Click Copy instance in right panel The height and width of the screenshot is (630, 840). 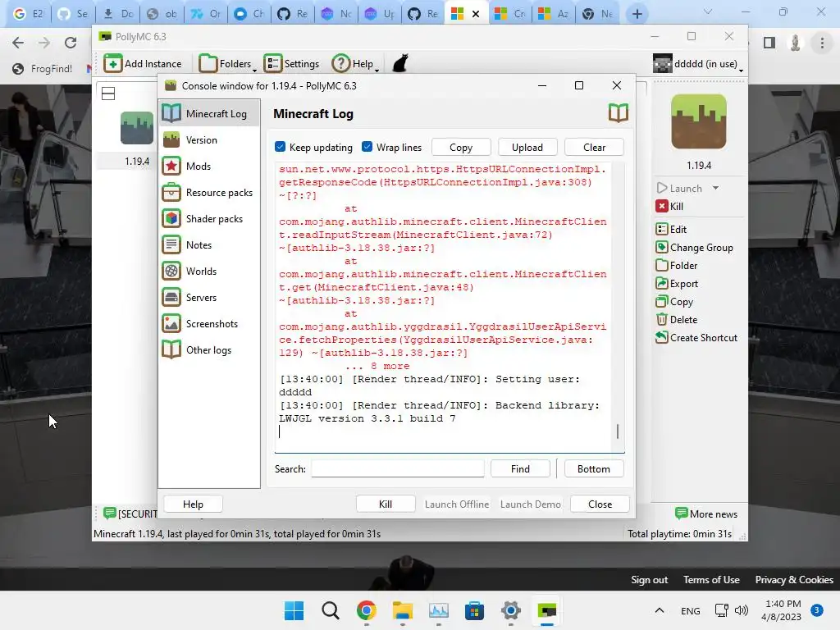(674, 302)
